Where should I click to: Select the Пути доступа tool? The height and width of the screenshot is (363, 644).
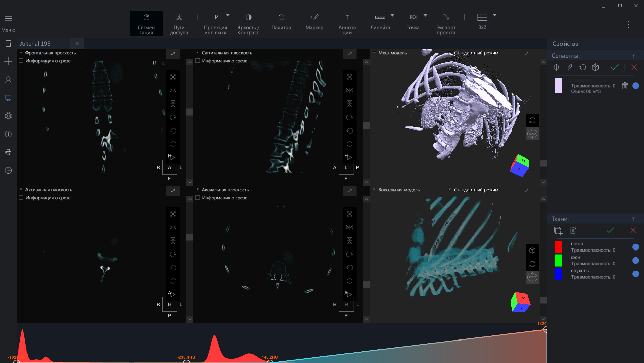point(179,24)
